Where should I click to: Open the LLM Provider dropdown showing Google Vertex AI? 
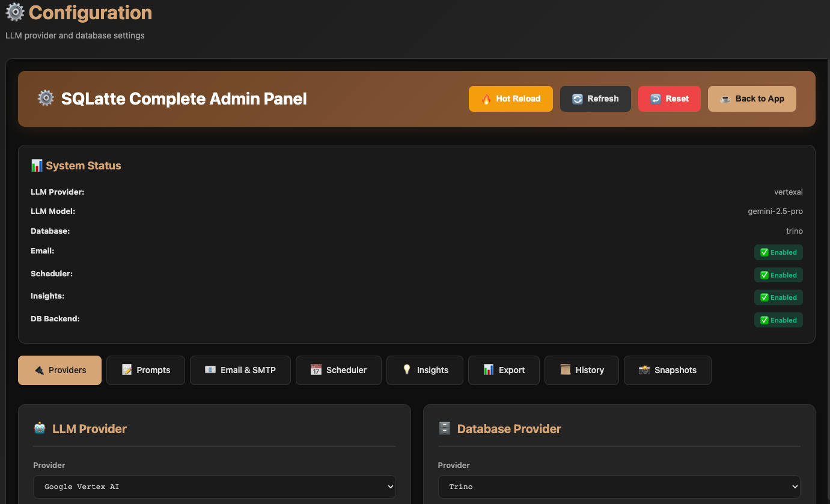pos(214,487)
